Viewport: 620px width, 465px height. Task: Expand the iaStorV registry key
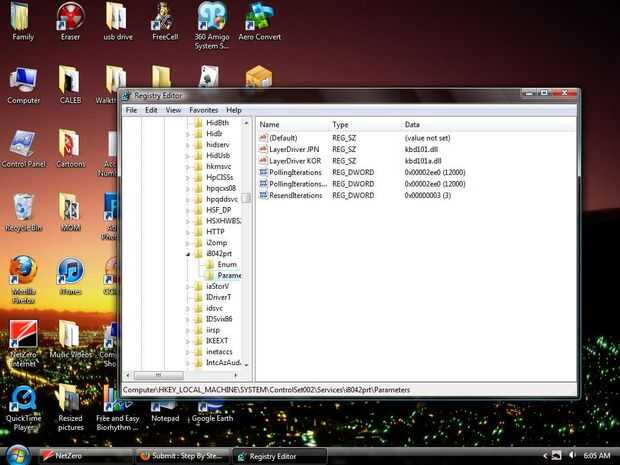coord(188,286)
